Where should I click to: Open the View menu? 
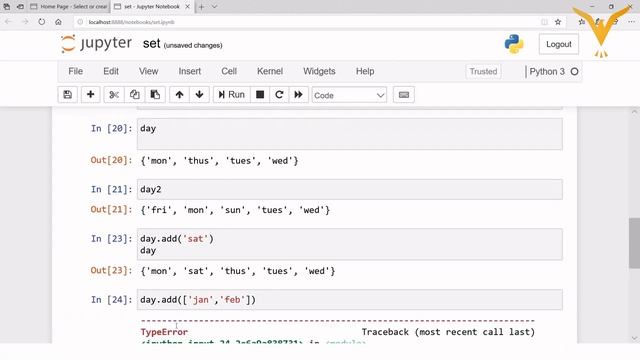tap(148, 71)
